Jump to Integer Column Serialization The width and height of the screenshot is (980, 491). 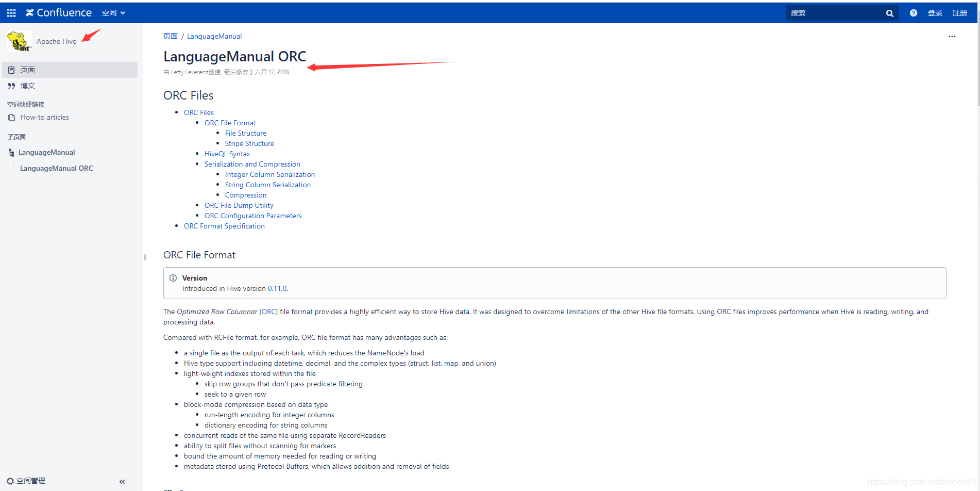tap(270, 174)
